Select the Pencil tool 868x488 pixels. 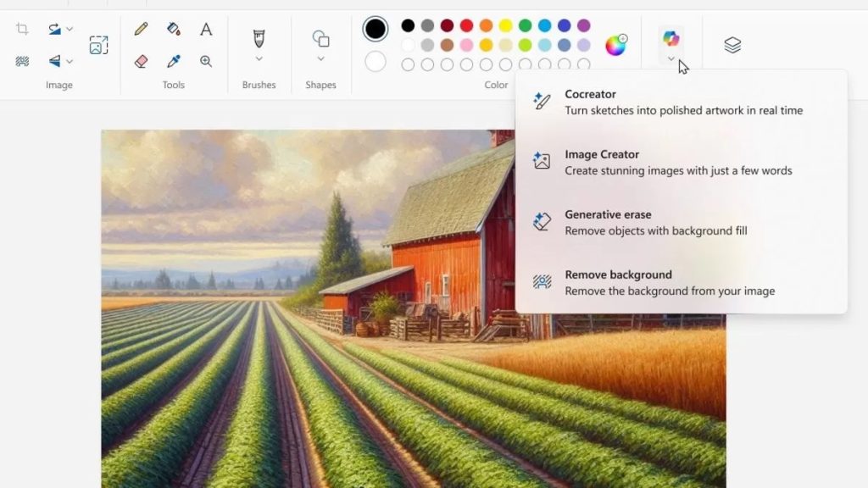click(x=140, y=28)
